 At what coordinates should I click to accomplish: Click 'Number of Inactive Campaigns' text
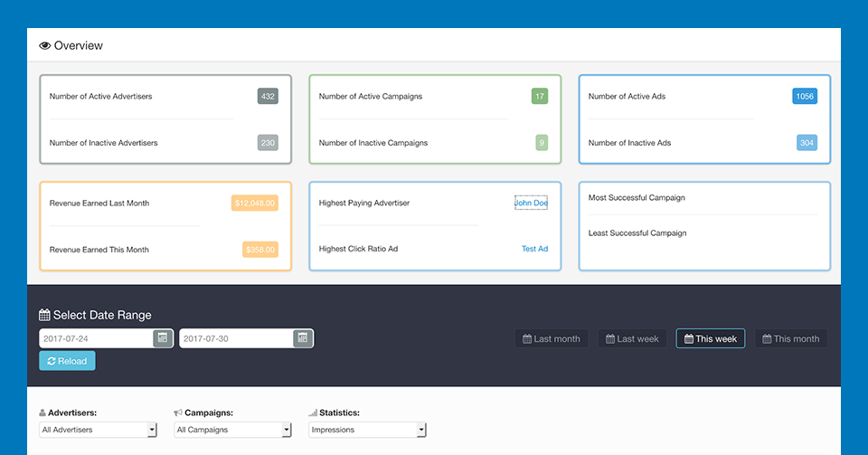click(373, 143)
